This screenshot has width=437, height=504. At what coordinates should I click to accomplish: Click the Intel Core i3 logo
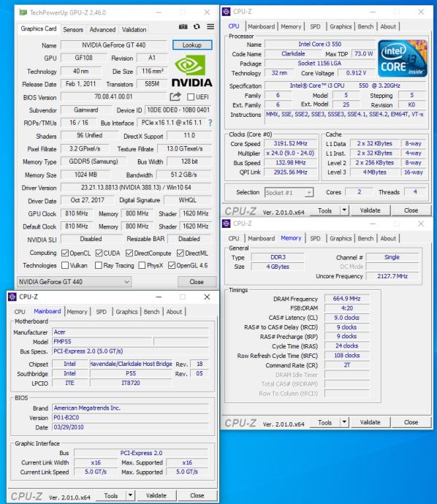tap(402, 58)
